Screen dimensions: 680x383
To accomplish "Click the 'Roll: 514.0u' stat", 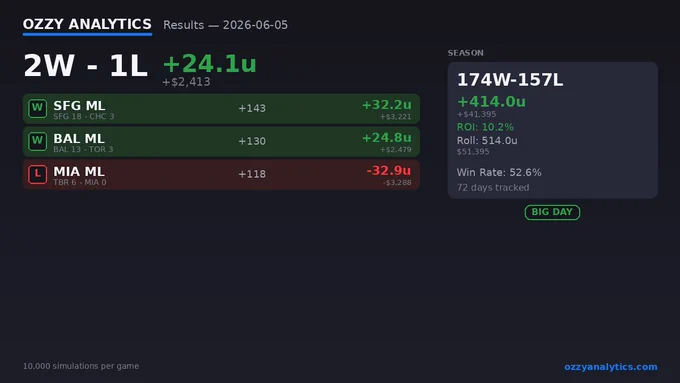I will coord(487,141).
